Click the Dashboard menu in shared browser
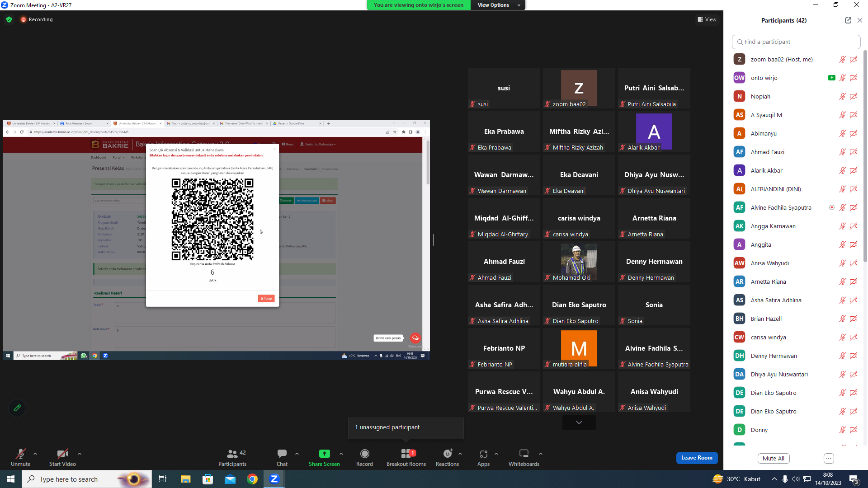The width and height of the screenshot is (868, 488). (x=99, y=158)
